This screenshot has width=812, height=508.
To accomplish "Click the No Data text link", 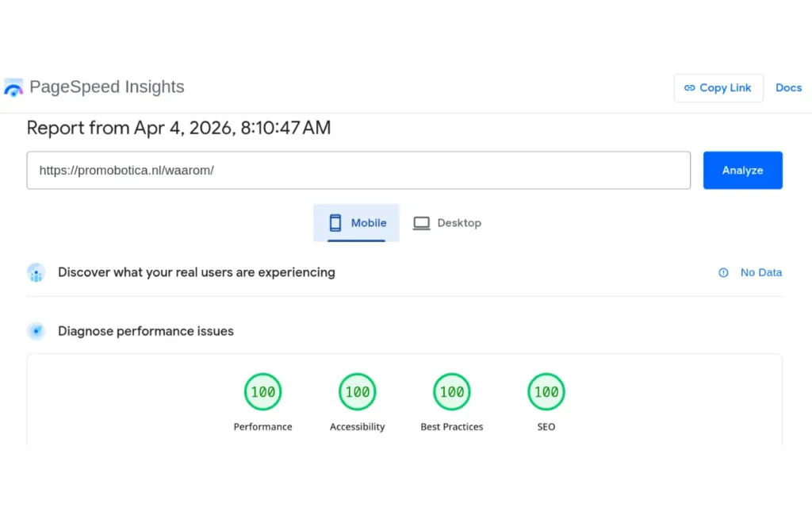I will click(x=760, y=272).
